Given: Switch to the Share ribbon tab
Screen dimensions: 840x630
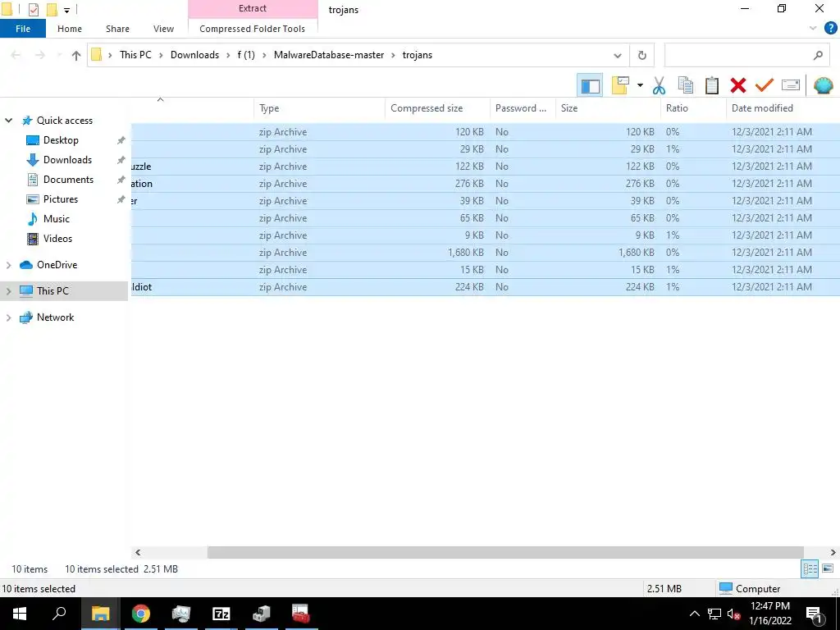Looking at the screenshot, I should coord(117,29).
